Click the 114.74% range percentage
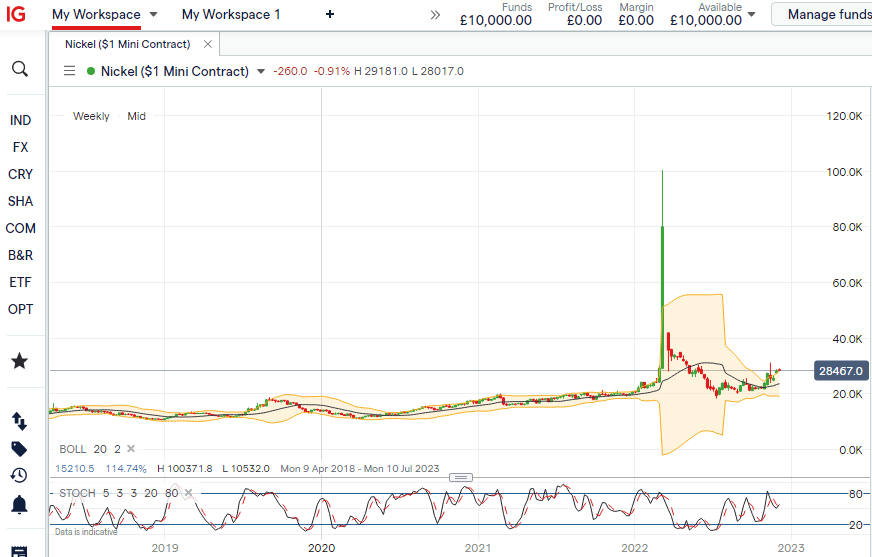Screen dimensions: 872x557 coord(126,469)
